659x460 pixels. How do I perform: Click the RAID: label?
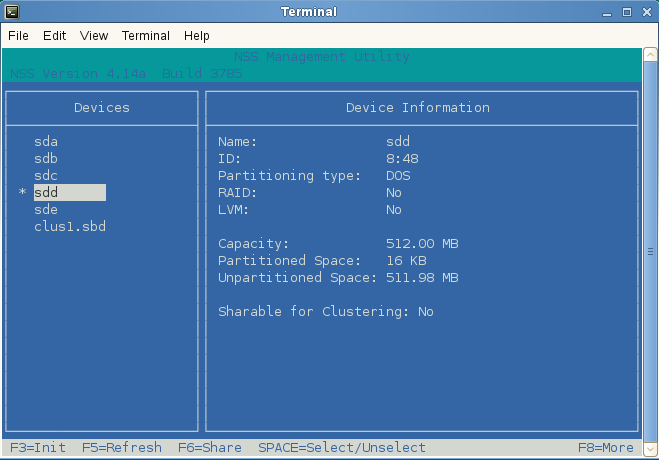click(x=237, y=192)
